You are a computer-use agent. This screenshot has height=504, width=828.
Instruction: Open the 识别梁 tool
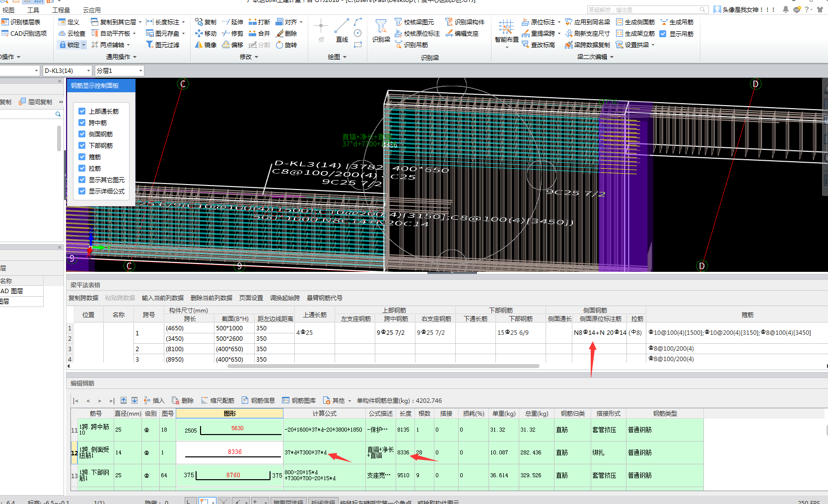click(x=381, y=30)
